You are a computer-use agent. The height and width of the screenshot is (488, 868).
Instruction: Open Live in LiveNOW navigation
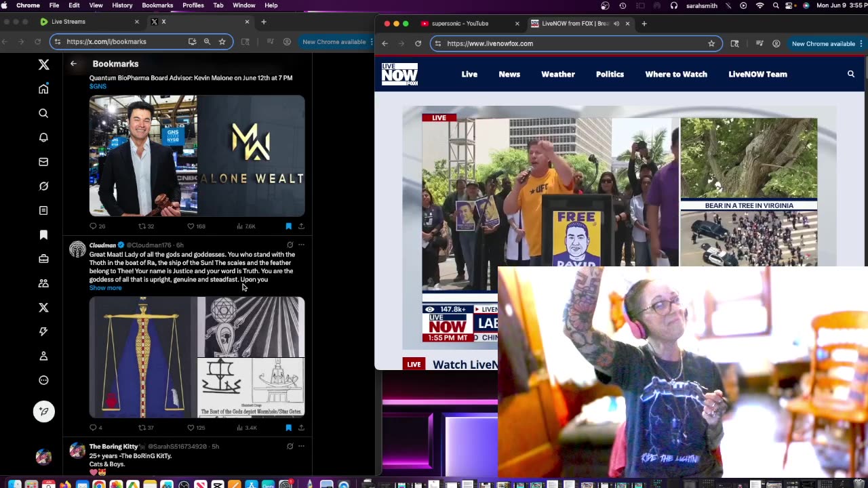469,75
